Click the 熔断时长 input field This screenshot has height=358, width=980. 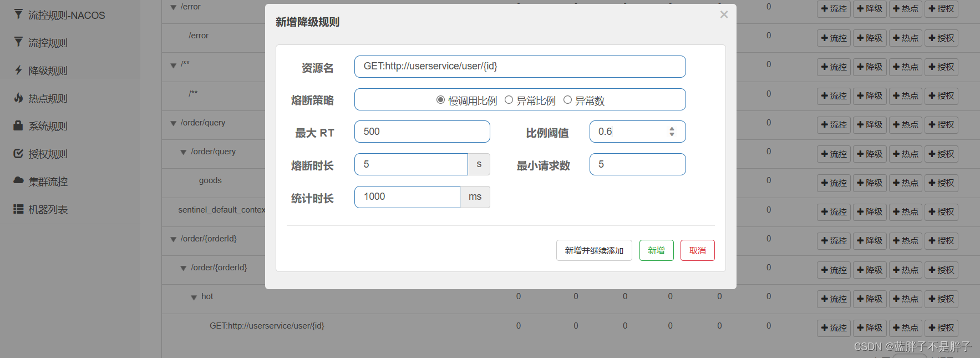click(411, 164)
